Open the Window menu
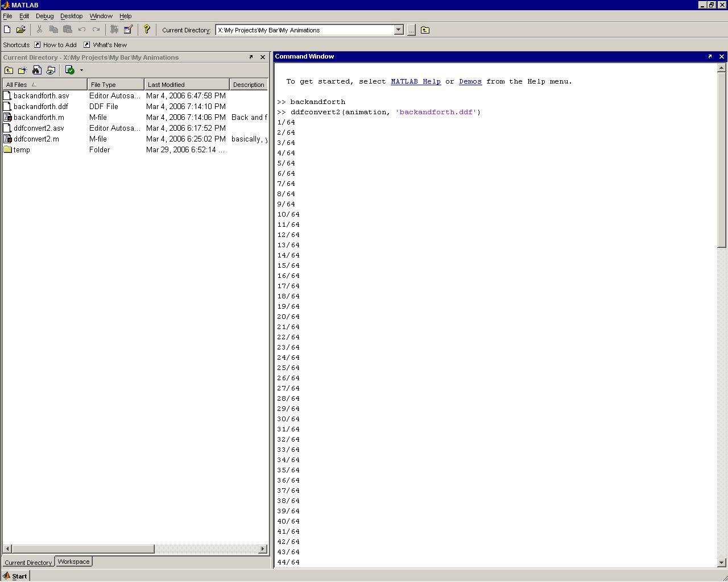 [101, 16]
